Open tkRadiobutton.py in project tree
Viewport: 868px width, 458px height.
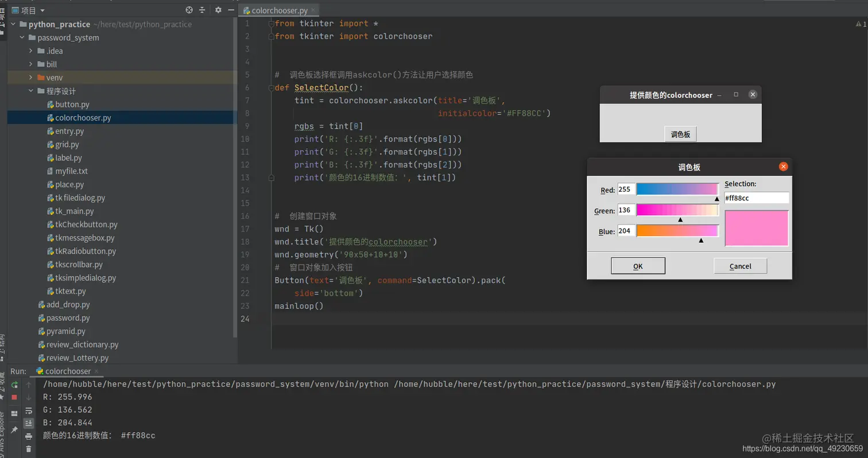[81, 251]
